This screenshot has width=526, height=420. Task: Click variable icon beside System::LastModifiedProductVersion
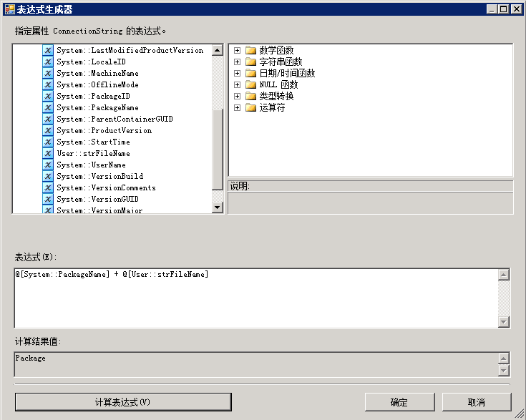click(48, 50)
